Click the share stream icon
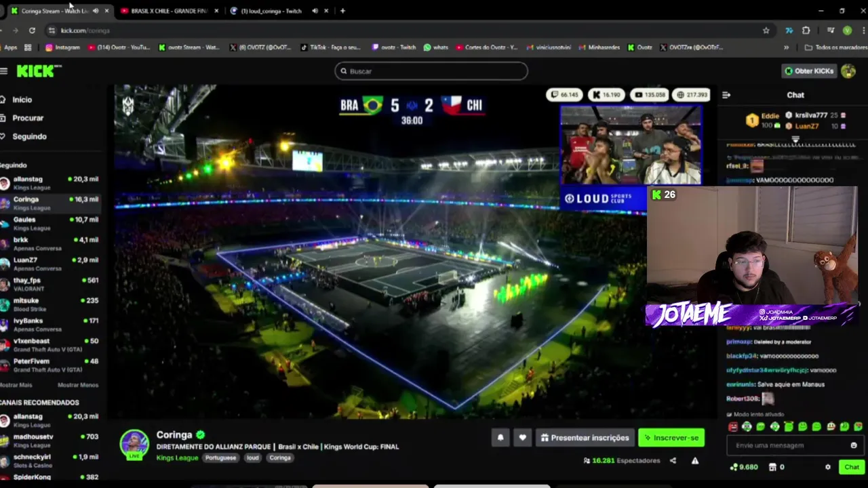This screenshot has width=868, height=488. click(x=673, y=461)
